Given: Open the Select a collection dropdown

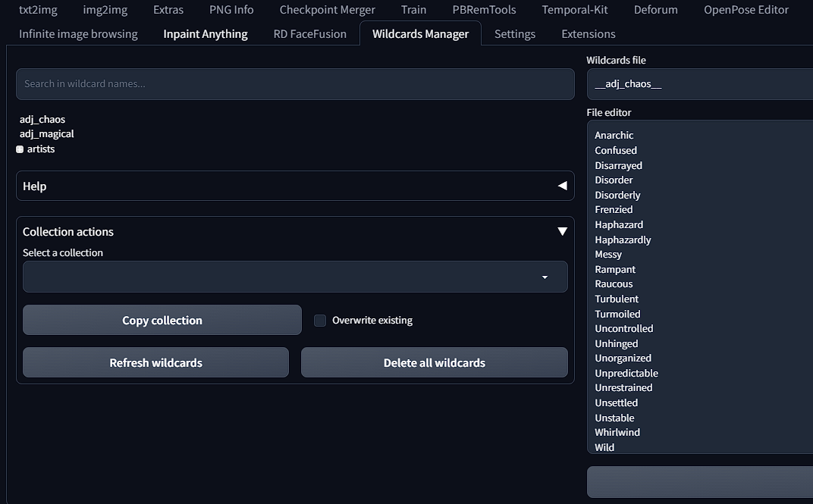Looking at the screenshot, I should tap(295, 277).
